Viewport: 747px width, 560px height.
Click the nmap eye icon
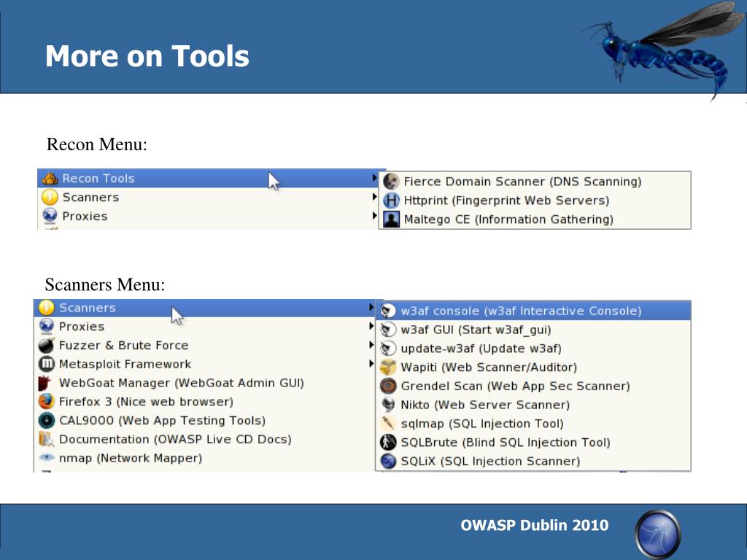tap(46, 458)
